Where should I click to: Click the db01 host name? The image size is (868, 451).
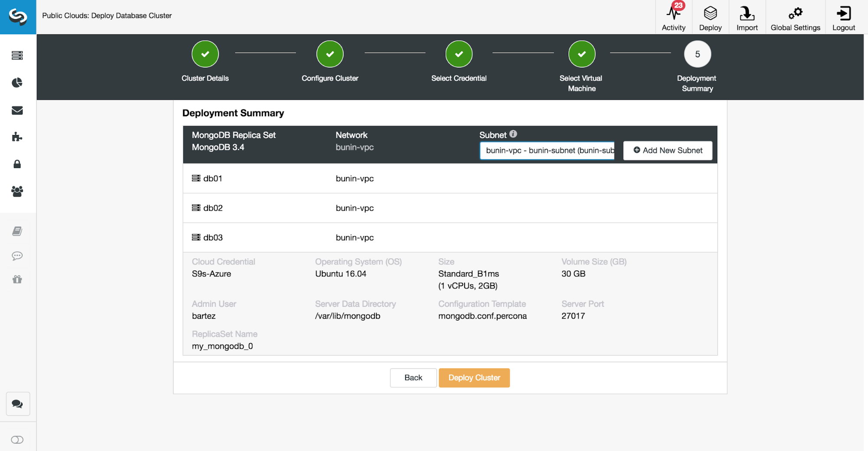(213, 178)
